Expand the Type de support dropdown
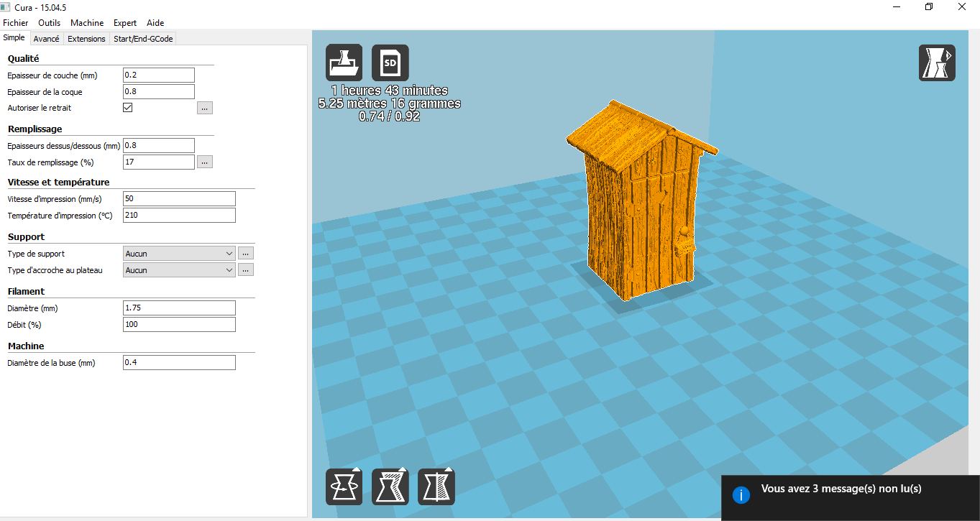 [x=180, y=254]
